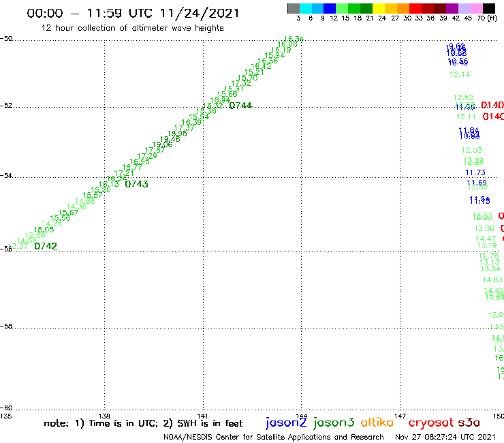
Task: Click the longitude axis label 141
Action: click(x=202, y=416)
